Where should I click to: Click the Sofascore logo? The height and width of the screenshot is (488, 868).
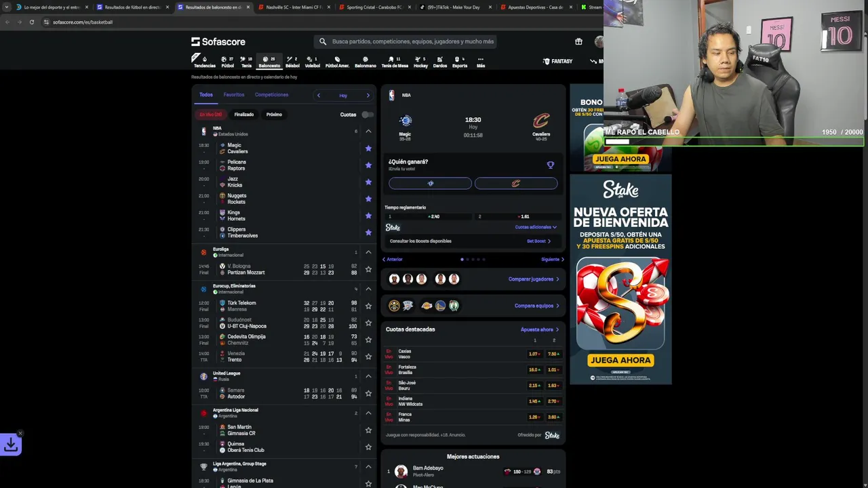(x=218, y=42)
